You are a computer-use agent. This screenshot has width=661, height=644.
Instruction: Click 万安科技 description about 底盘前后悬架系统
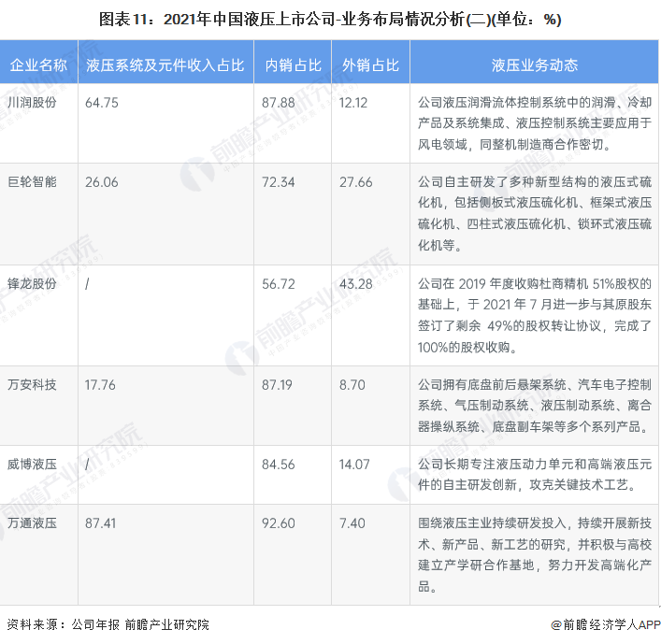click(535, 406)
